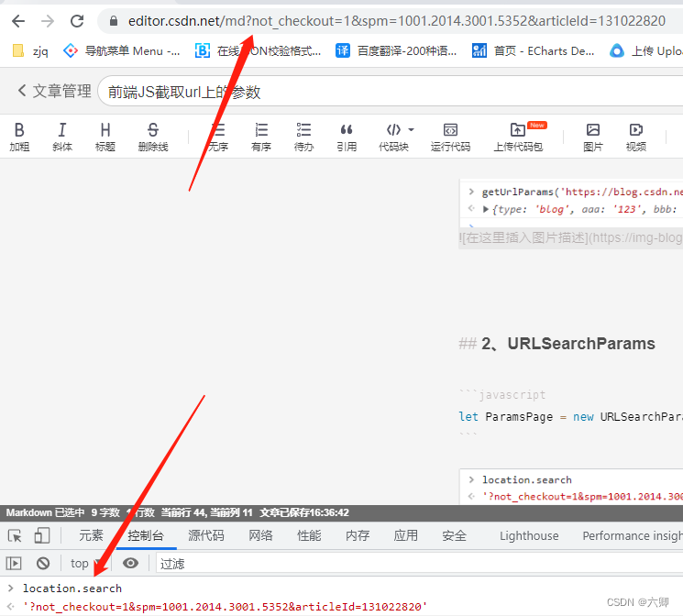Switch to Performance insights tab
Viewport: 683px width, 616px height.
click(x=633, y=535)
